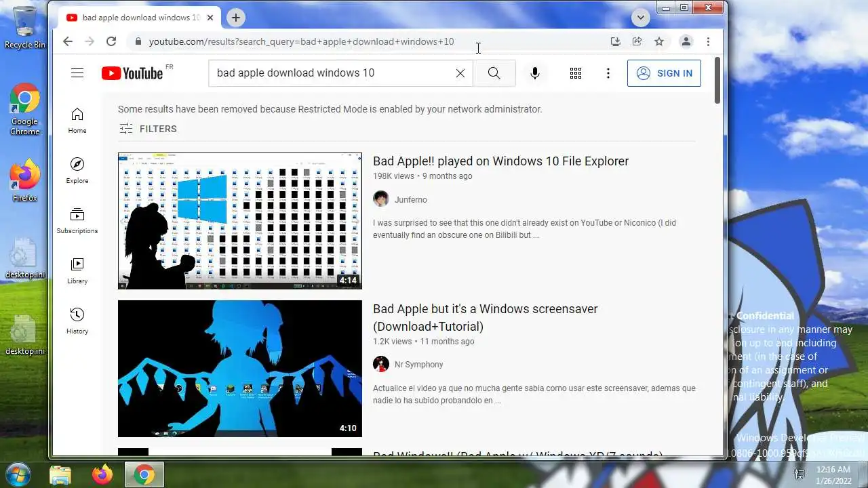Open File Explorer from the taskbar
868x488 pixels.
60,474
